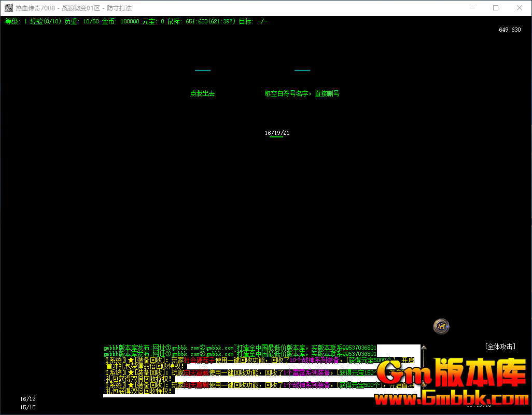Minimize the game window
Viewport: 532px width, 415px height.
pos(472,8)
